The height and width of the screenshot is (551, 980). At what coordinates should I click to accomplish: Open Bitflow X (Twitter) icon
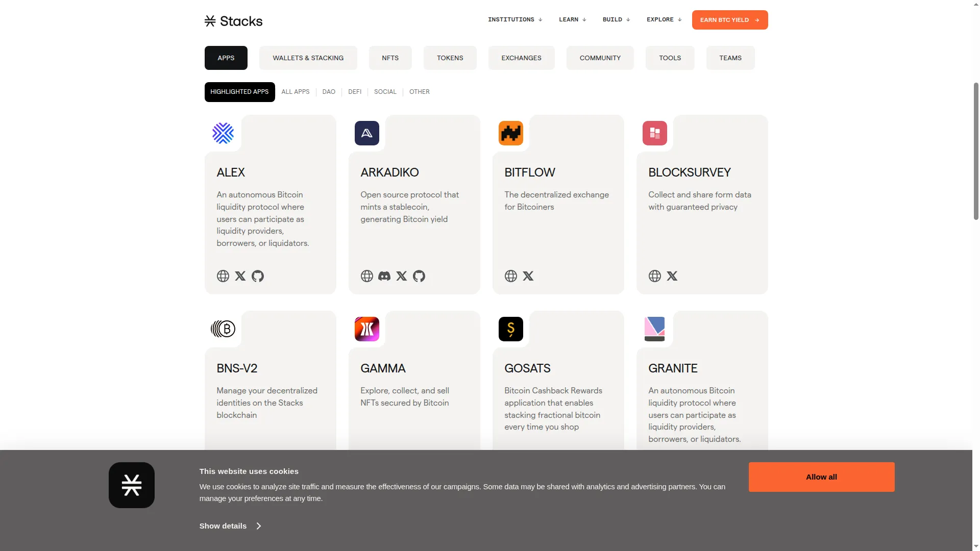coord(528,276)
